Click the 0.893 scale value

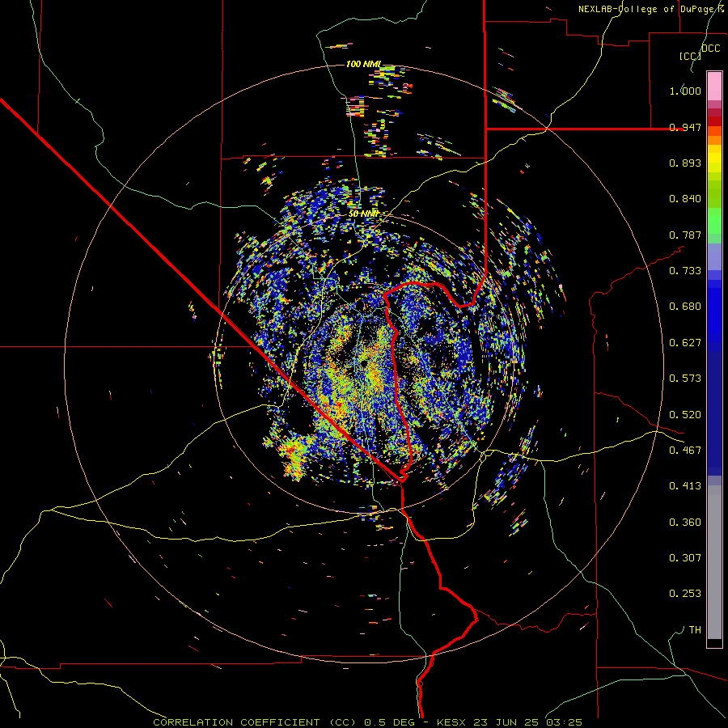tap(685, 163)
